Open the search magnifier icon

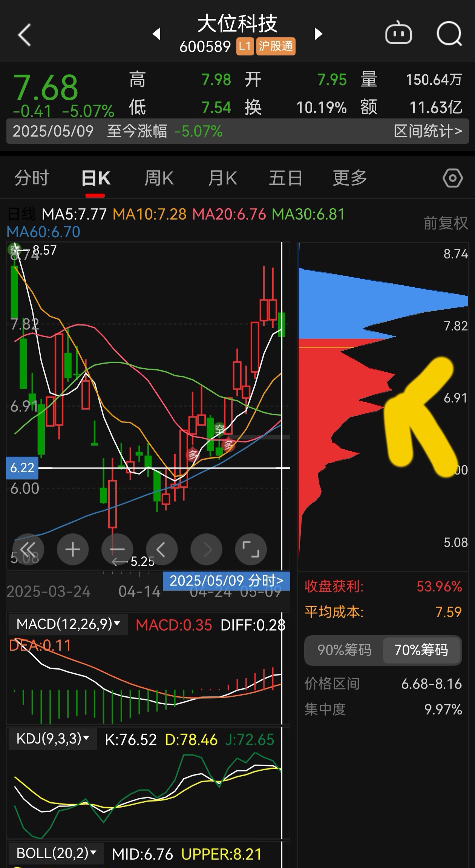[449, 34]
